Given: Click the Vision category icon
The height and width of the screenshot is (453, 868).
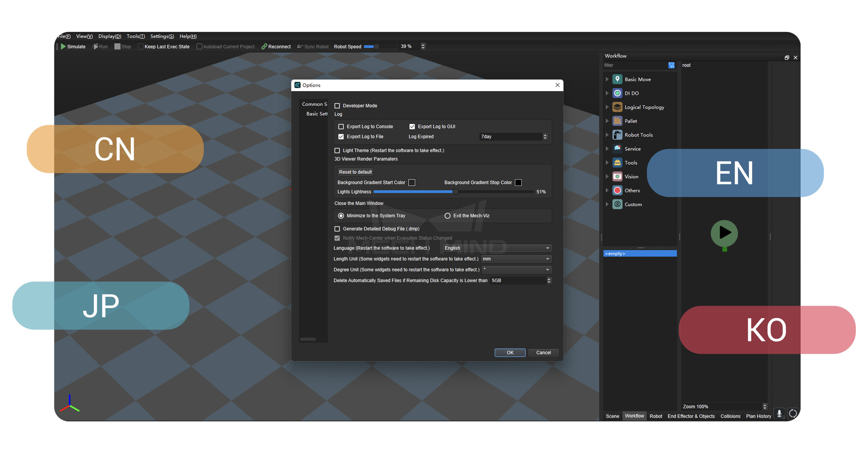Looking at the screenshot, I should click(x=618, y=176).
